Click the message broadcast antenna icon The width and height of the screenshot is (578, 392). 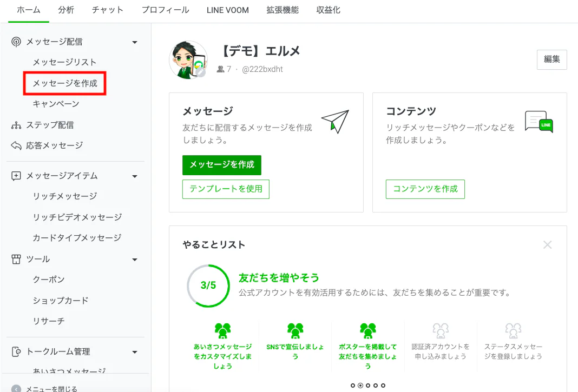(x=16, y=42)
